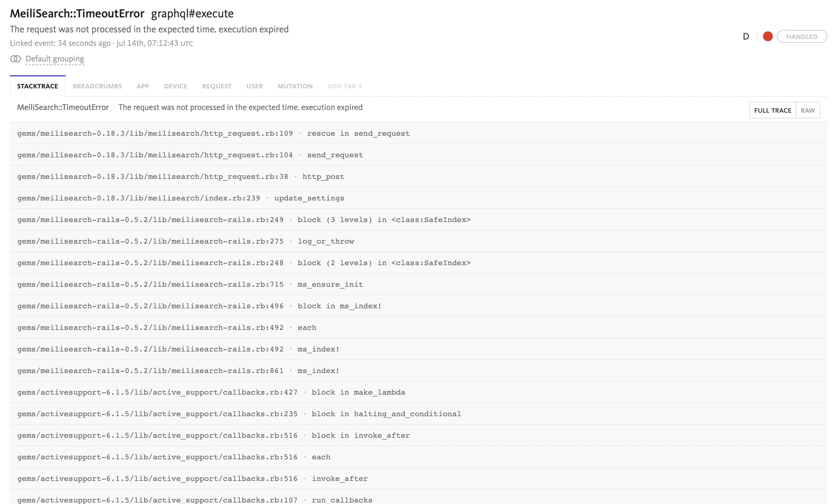The width and height of the screenshot is (839, 504).
Task: Click the HANDLED status pill
Action: (x=801, y=36)
